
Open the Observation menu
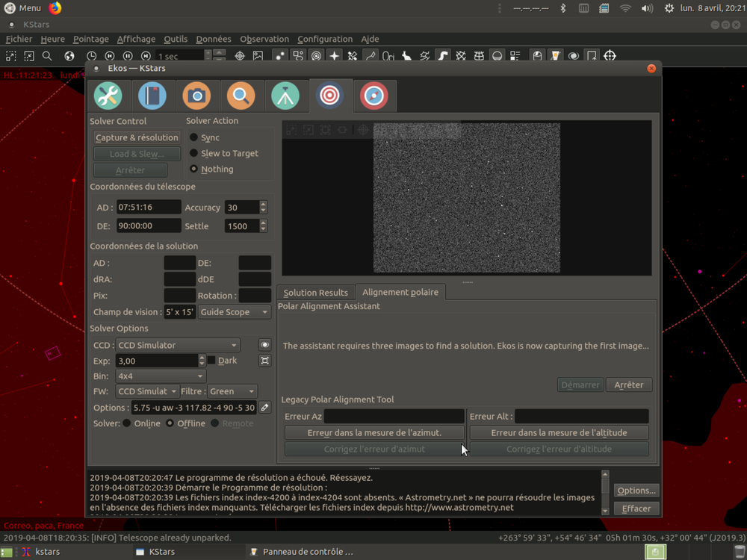264,39
